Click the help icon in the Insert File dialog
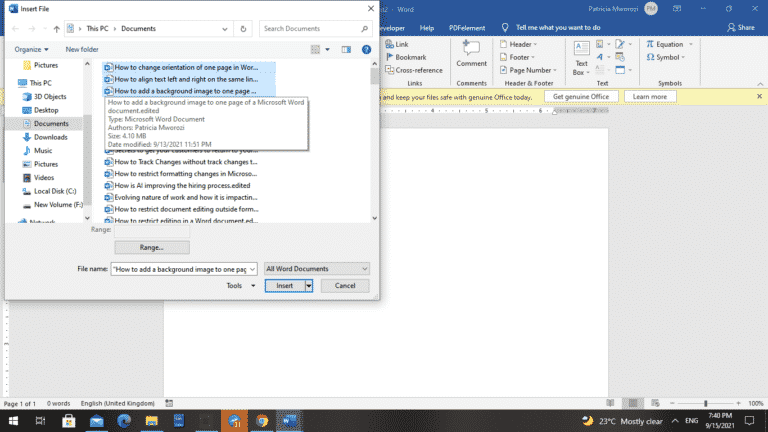Viewport: 768px width, 432px height. point(366,49)
